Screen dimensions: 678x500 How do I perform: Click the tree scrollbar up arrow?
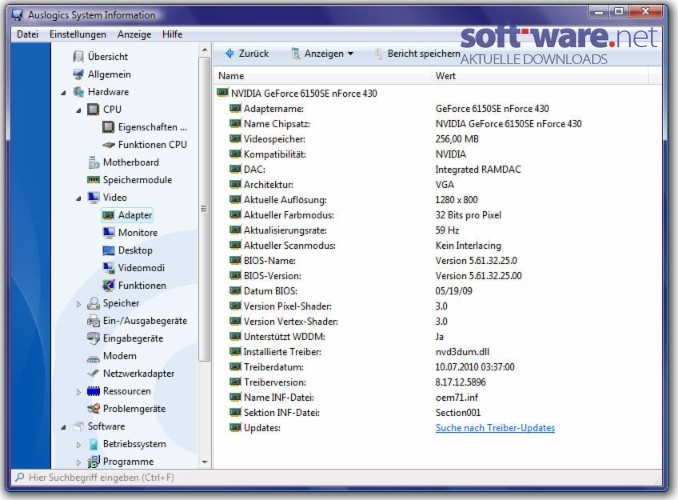205,50
